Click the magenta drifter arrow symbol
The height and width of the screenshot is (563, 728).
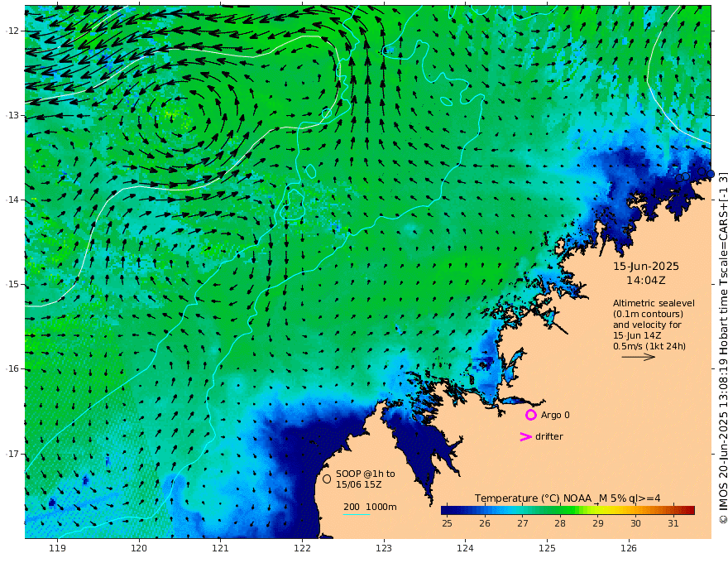525,436
